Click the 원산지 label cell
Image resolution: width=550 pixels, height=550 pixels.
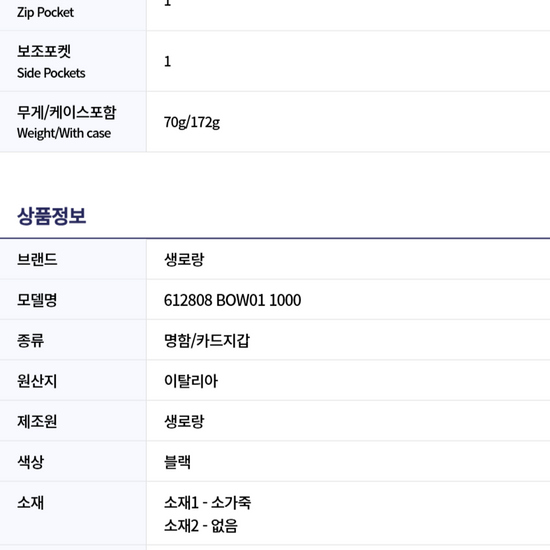pyautogui.click(x=73, y=381)
